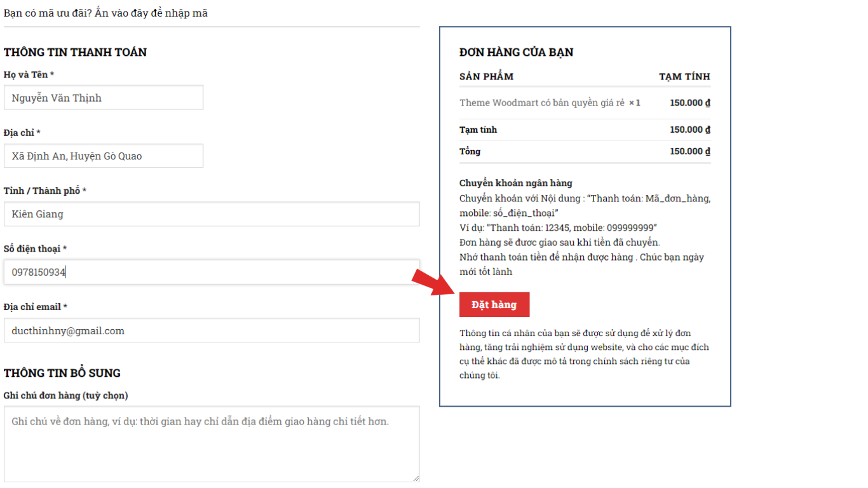Click the Theme Woodmart product name

coord(541,103)
